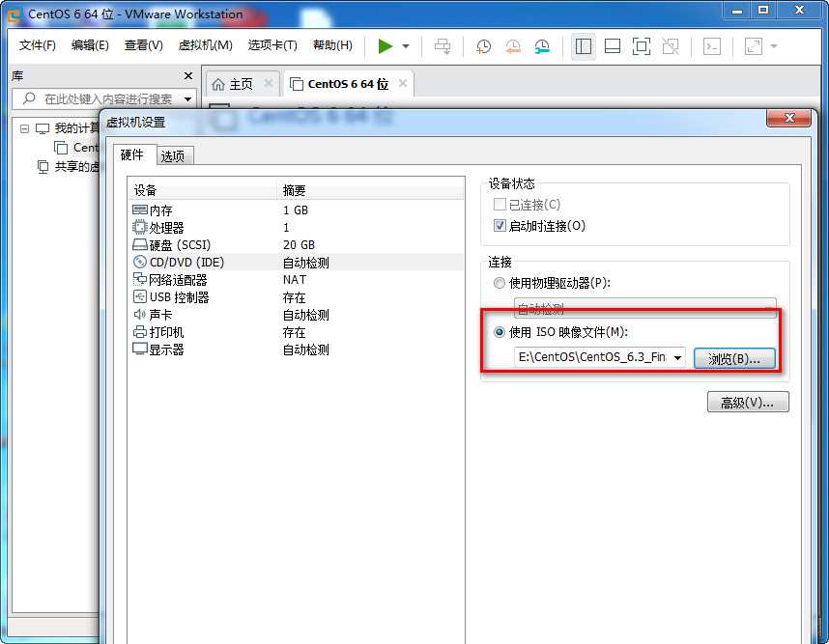Screen dimensions: 829x644
Task: Open the 编辑(E) menu
Action: [90, 45]
